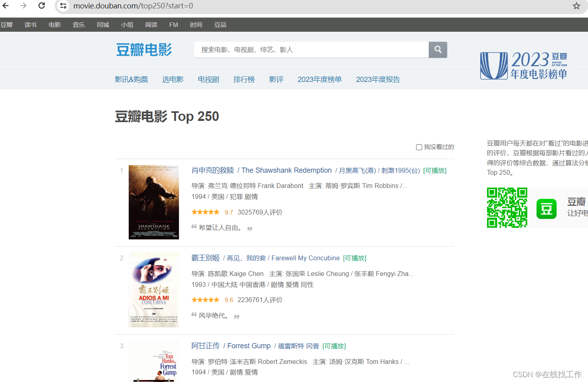This screenshot has width=588, height=382.
Task: Toggle the 我没看过的 checkbox
Action: 419,147
